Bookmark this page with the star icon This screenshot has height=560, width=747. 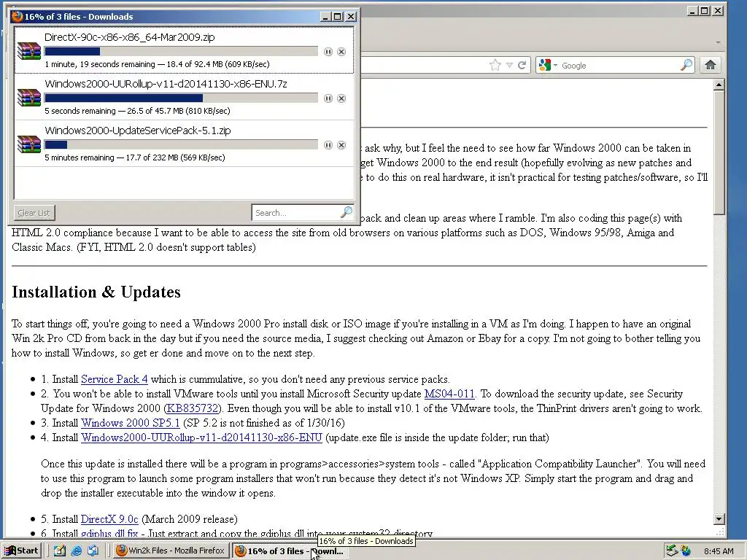pos(495,65)
